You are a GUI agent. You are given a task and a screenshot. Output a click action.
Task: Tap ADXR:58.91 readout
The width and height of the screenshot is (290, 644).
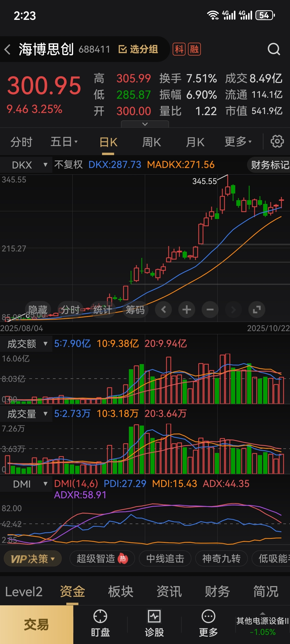pyautogui.click(x=80, y=495)
